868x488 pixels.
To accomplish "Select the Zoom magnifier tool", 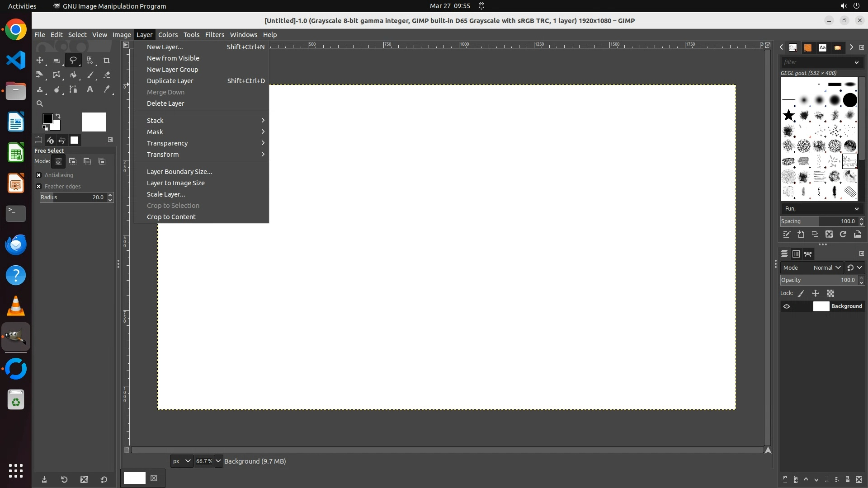I will point(40,104).
